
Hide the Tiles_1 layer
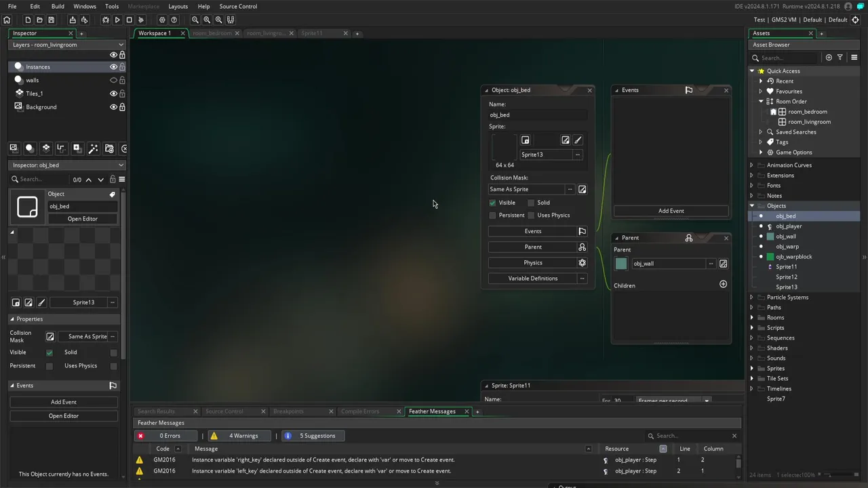click(x=113, y=94)
